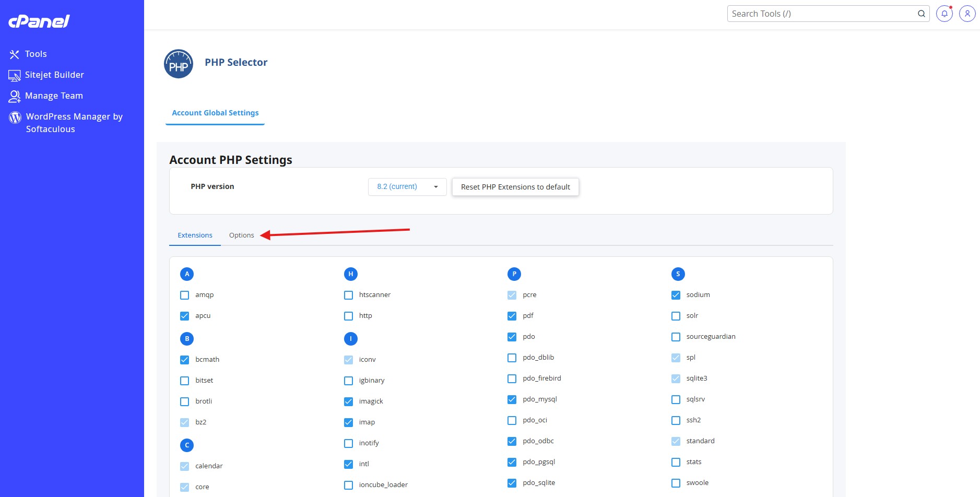The width and height of the screenshot is (980, 497).
Task: Open Account Global Settings tab
Action: (x=215, y=113)
